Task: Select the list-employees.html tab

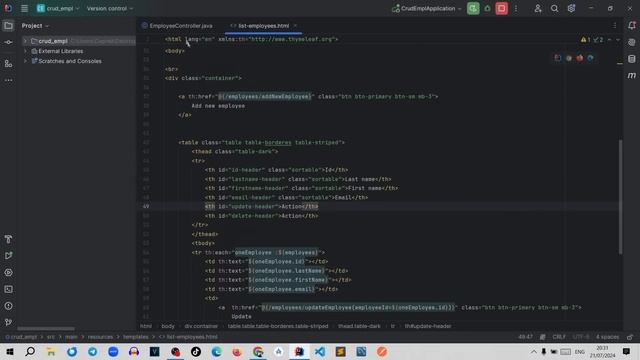Action: (263, 26)
